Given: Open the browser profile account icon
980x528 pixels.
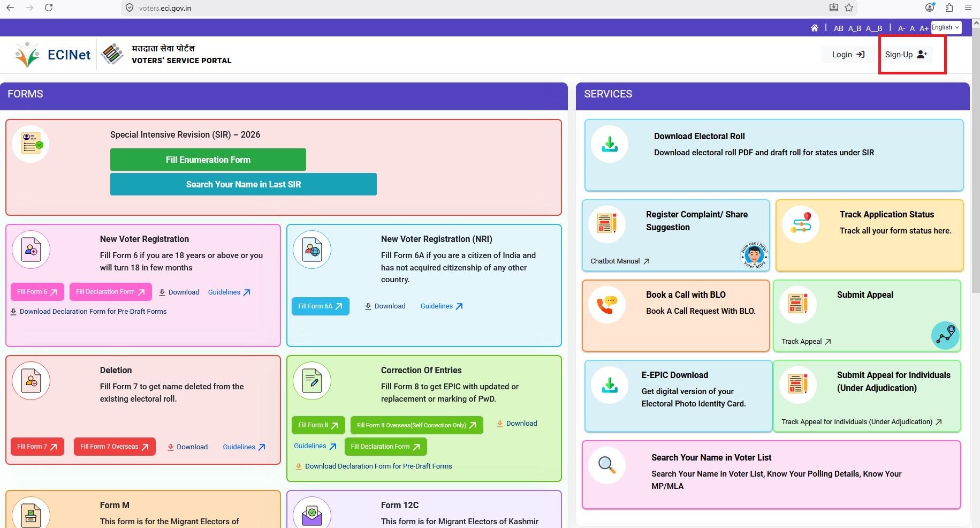Looking at the screenshot, I should (930, 7).
